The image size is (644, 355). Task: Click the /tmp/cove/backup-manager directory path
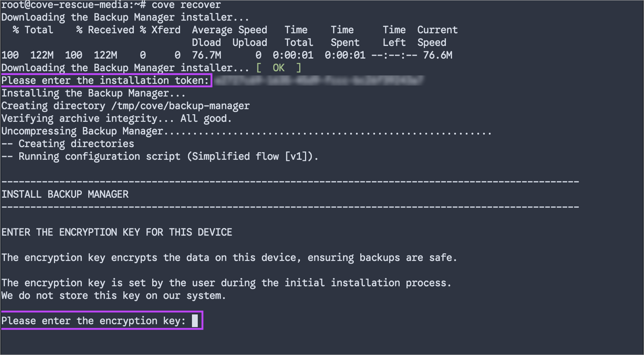point(180,106)
